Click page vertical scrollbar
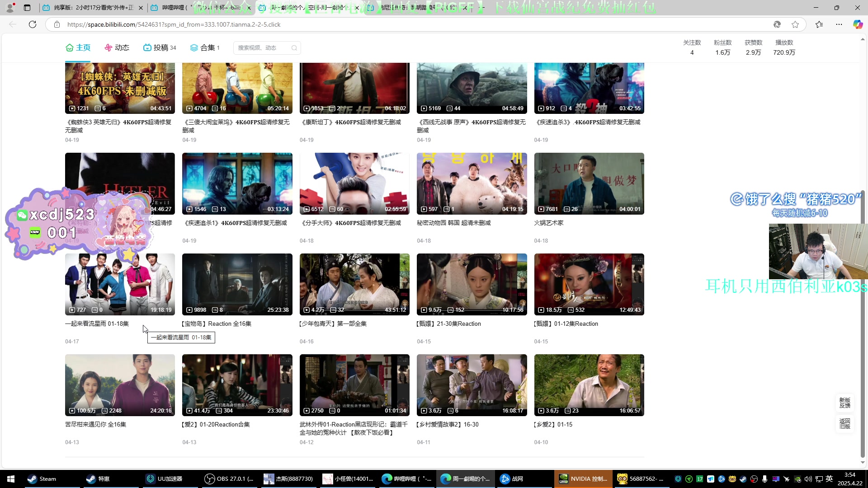 863,323
